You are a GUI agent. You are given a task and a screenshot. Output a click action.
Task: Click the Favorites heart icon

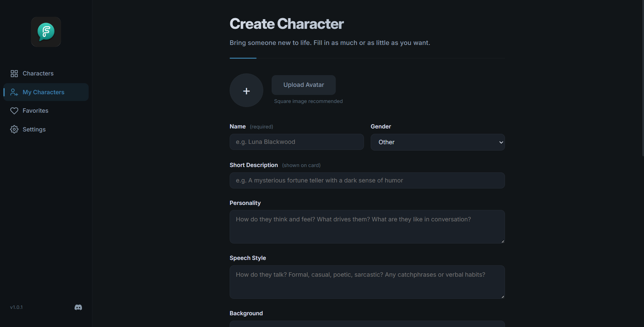click(x=14, y=111)
